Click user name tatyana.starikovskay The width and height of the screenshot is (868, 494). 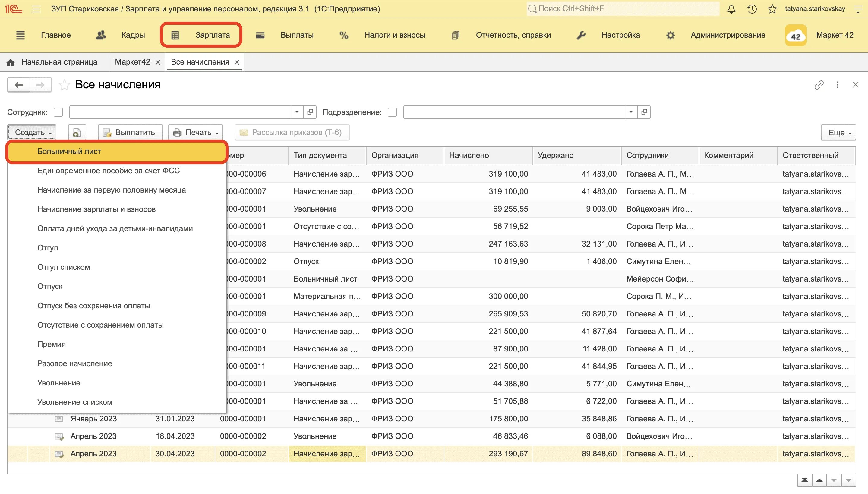click(x=815, y=9)
